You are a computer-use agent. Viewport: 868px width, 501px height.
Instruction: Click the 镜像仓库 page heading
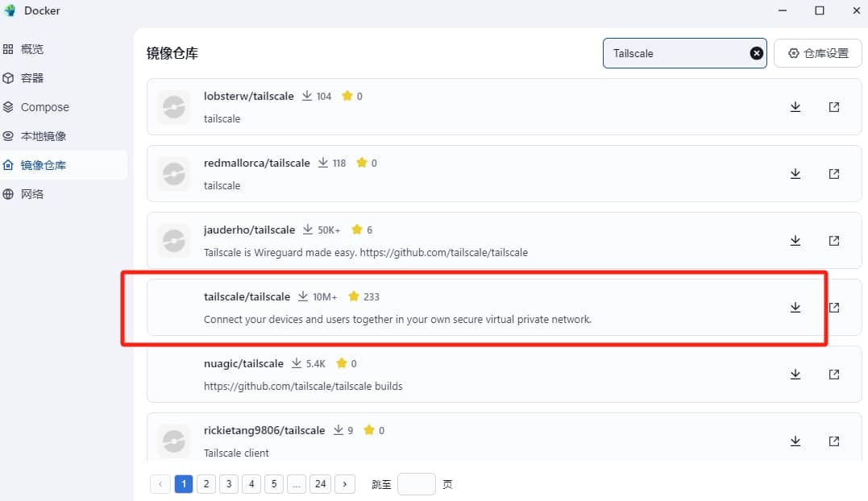point(172,54)
